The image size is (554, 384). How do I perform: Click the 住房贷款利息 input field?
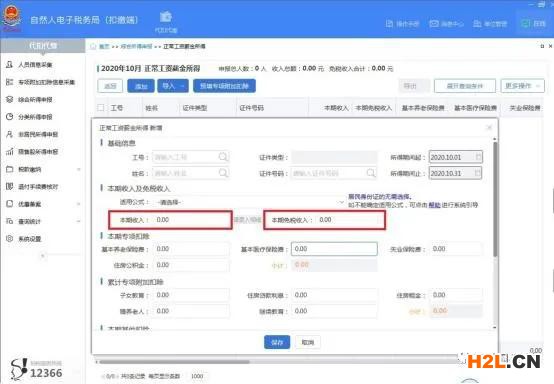pos(334,295)
